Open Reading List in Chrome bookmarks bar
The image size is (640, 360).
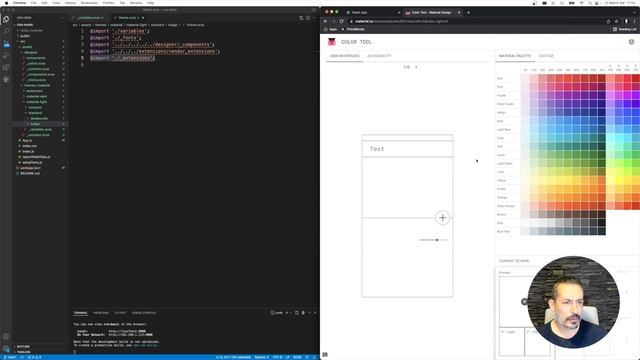(624, 29)
